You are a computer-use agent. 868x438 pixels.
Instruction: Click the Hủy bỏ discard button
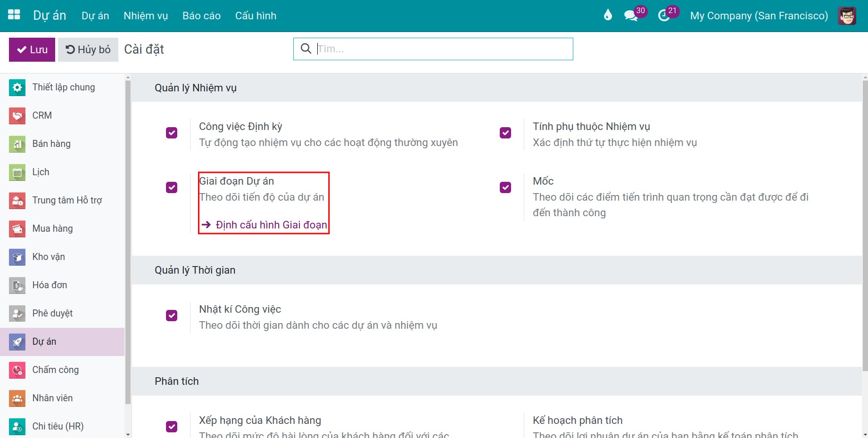click(x=88, y=49)
